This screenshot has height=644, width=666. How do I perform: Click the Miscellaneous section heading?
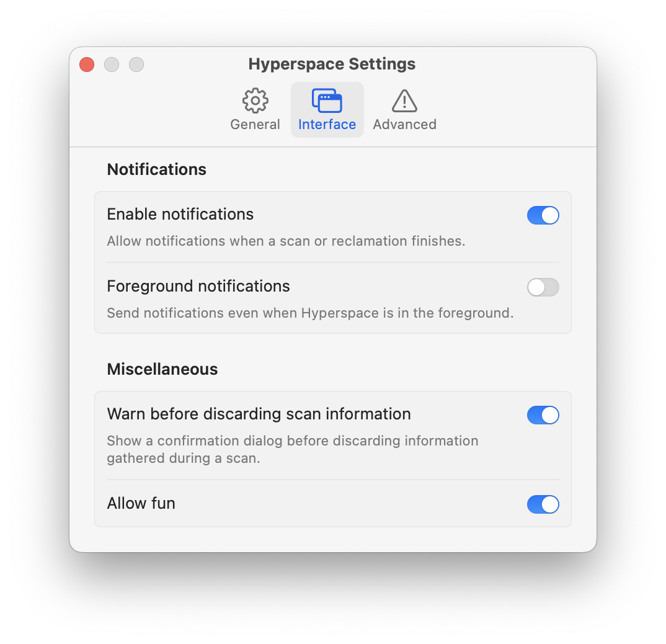click(x=162, y=369)
